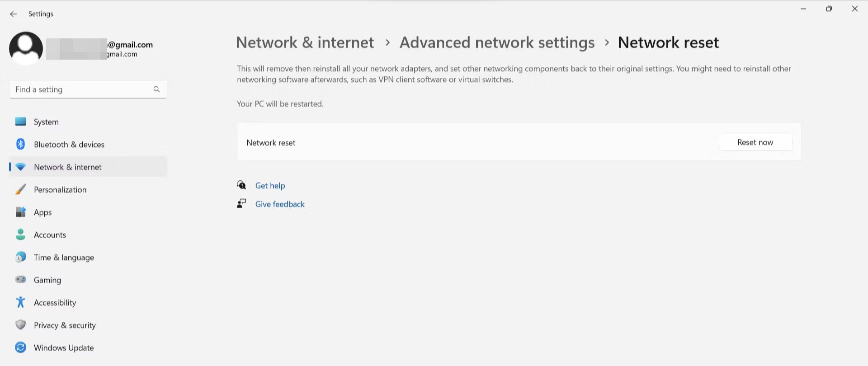Select Network & internet sidebar item
The height and width of the screenshot is (366, 868).
pyautogui.click(x=68, y=167)
